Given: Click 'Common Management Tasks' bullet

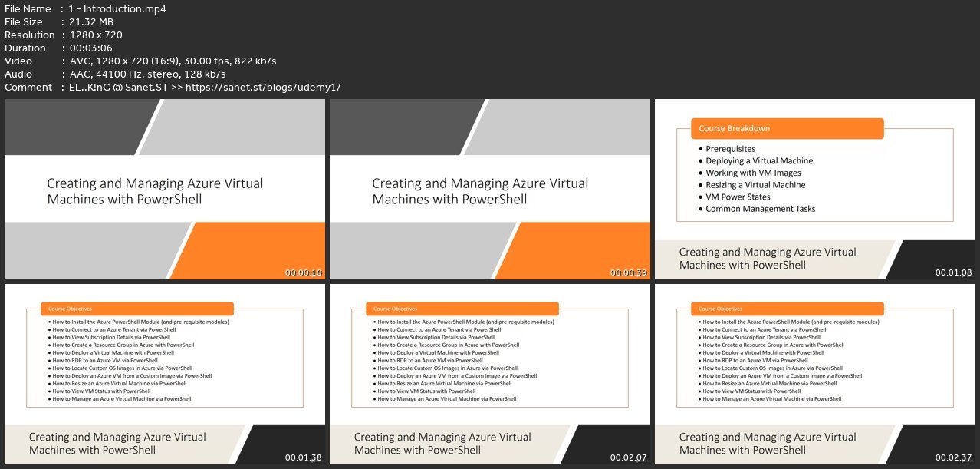Looking at the screenshot, I should point(760,209).
